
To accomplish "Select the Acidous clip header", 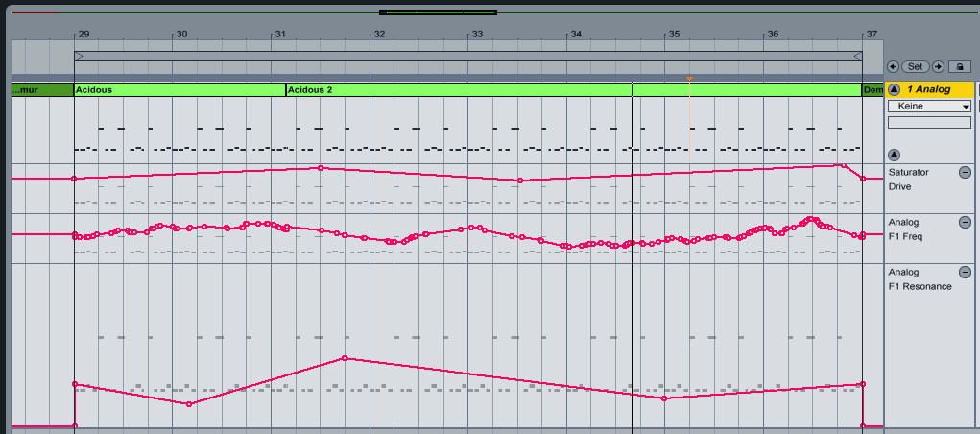I will pos(180,90).
